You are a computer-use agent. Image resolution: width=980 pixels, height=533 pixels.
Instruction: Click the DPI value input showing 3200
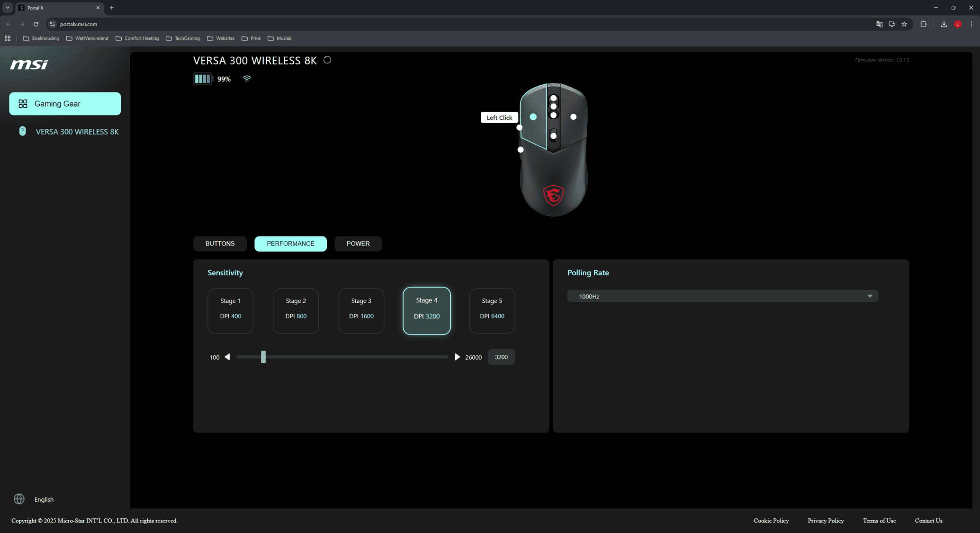point(501,357)
